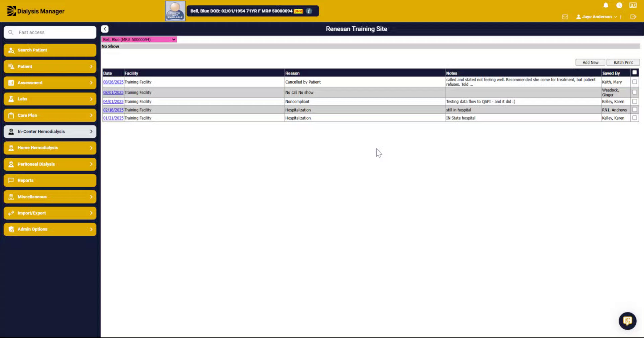Screen dimensions: 644x338
Task: Open the 01/21/2025 no-show record link
Action: click(113, 118)
